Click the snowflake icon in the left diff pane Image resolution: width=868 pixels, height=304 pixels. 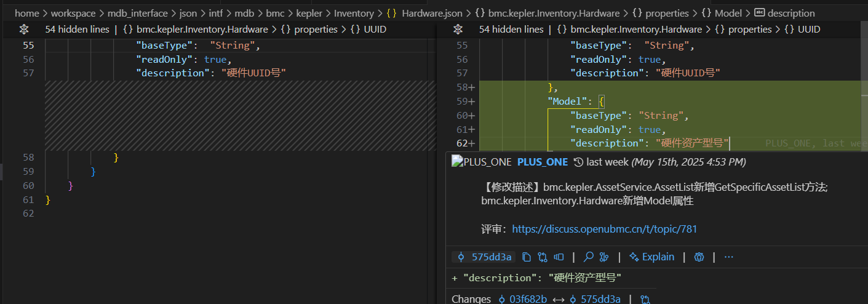[x=24, y=30]
